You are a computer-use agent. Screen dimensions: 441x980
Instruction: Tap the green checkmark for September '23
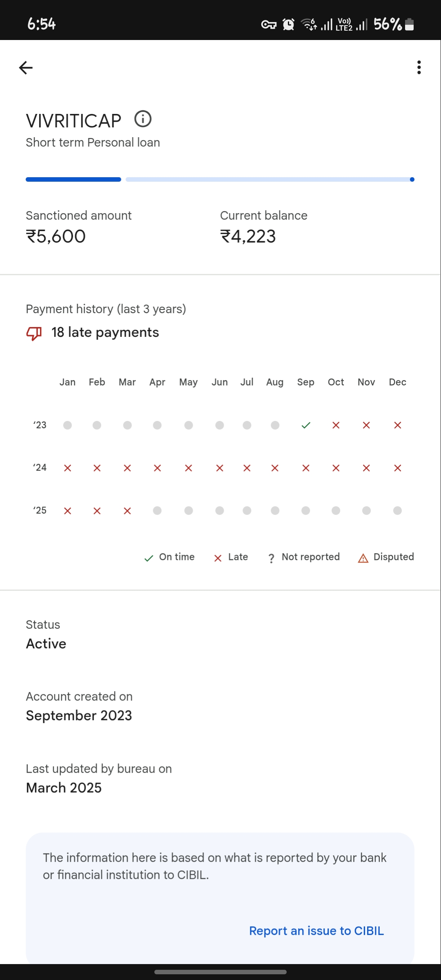pos(306,425)
